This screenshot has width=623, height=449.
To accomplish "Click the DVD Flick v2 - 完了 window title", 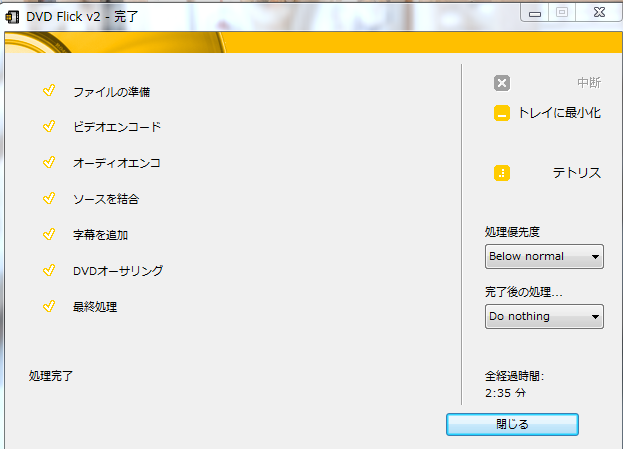I will [x=82, y=17].
